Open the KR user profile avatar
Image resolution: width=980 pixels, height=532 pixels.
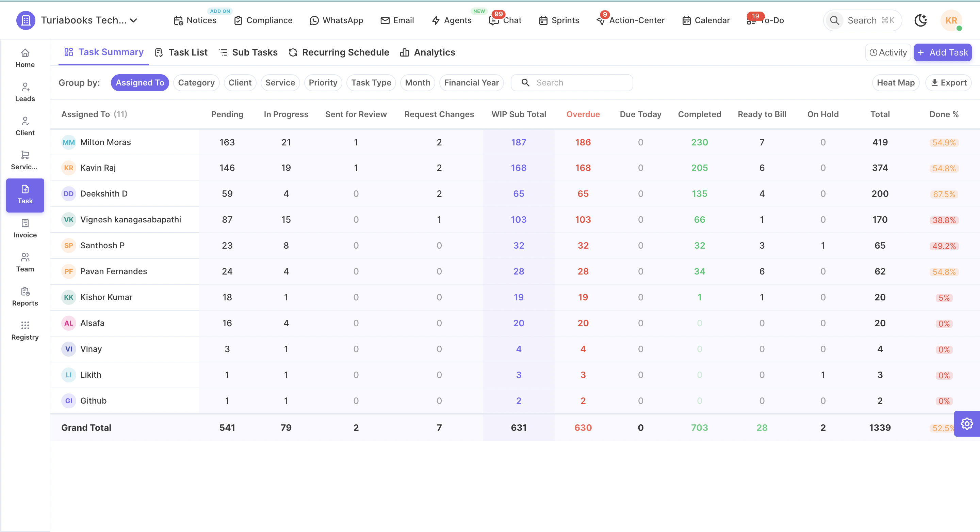click(x=951, y=20)
